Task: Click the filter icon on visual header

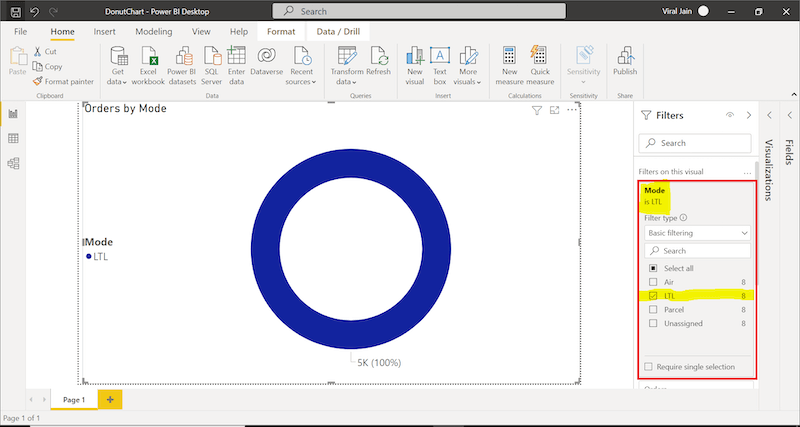Action: coord(536,110)
